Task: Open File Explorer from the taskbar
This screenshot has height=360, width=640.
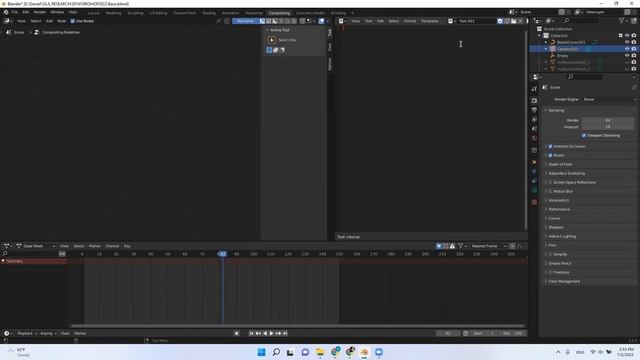Action: pos(320,352)
